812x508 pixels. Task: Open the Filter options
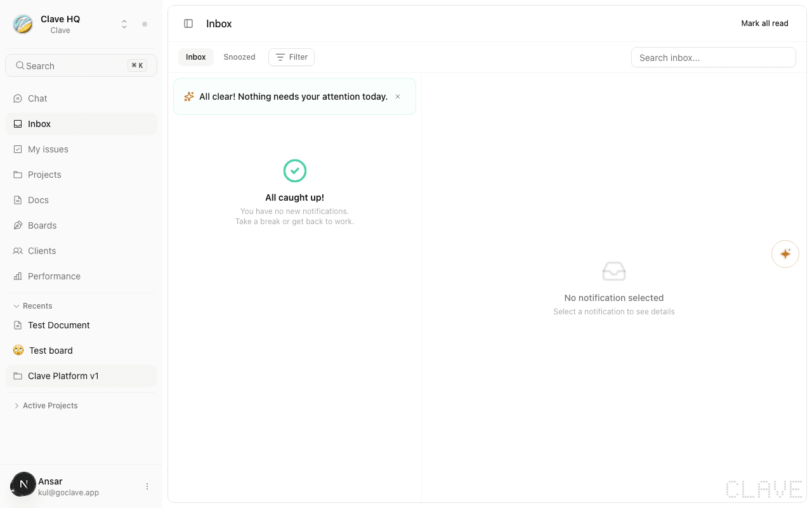click(x=291, y=57)
